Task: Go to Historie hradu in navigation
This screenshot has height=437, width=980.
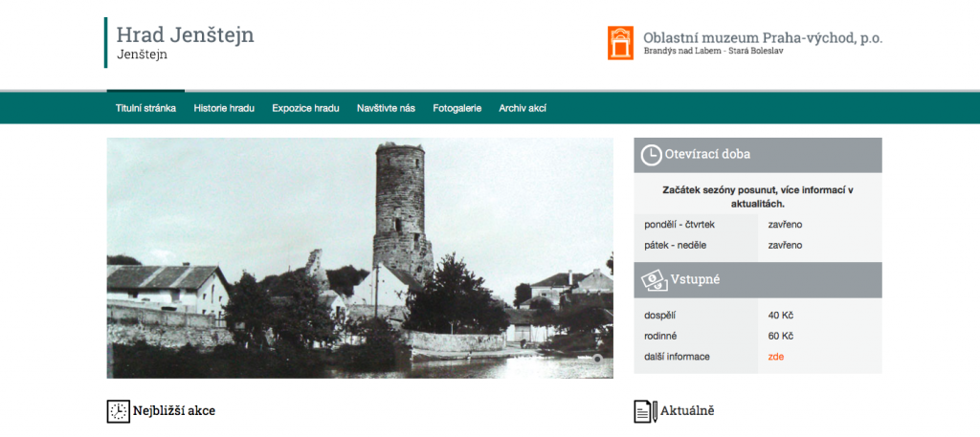Action: [224, 108]
